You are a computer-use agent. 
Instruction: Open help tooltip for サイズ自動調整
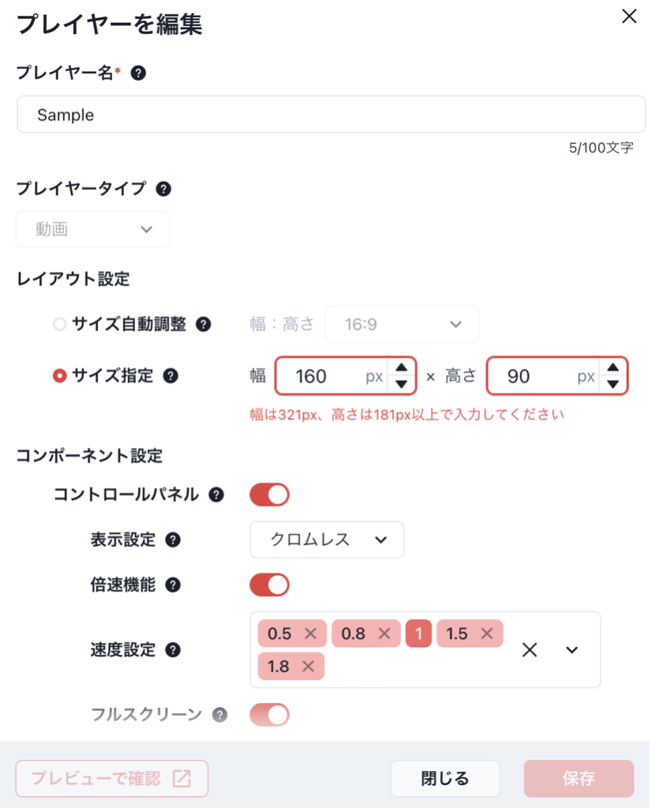(x=204, y=325)
